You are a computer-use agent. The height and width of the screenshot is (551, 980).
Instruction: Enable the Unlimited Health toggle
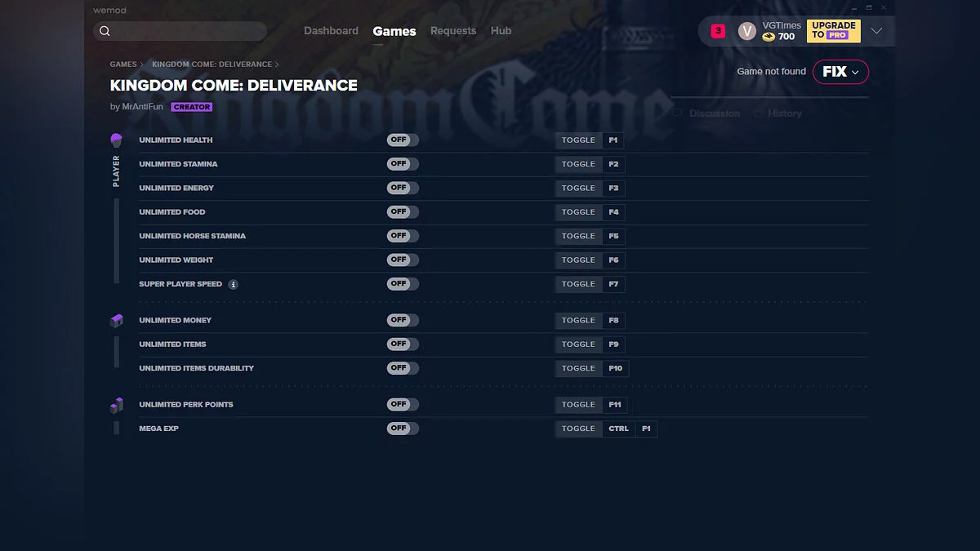point(403,140)
